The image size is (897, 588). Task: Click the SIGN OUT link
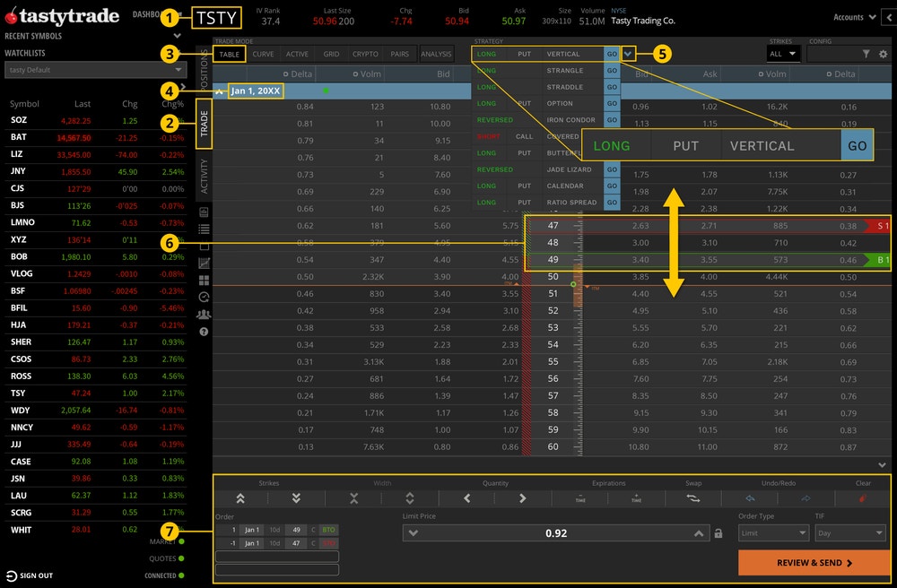[x=36, y=575]
